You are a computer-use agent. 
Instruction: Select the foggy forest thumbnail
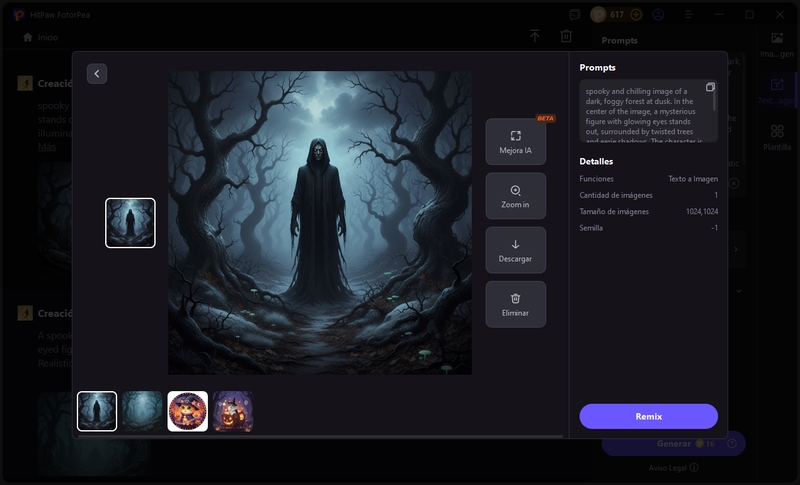[142, 411]
